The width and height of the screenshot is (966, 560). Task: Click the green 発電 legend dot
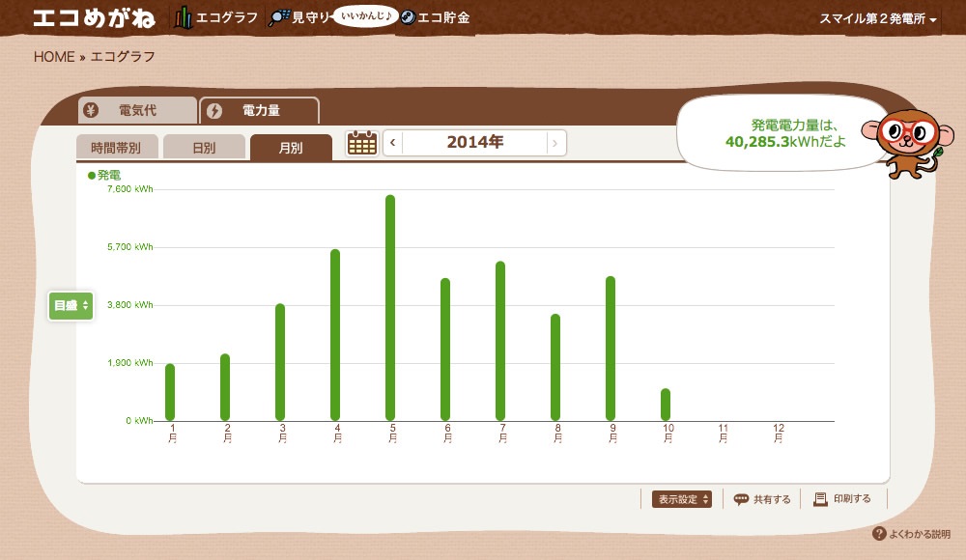(92, 176)
